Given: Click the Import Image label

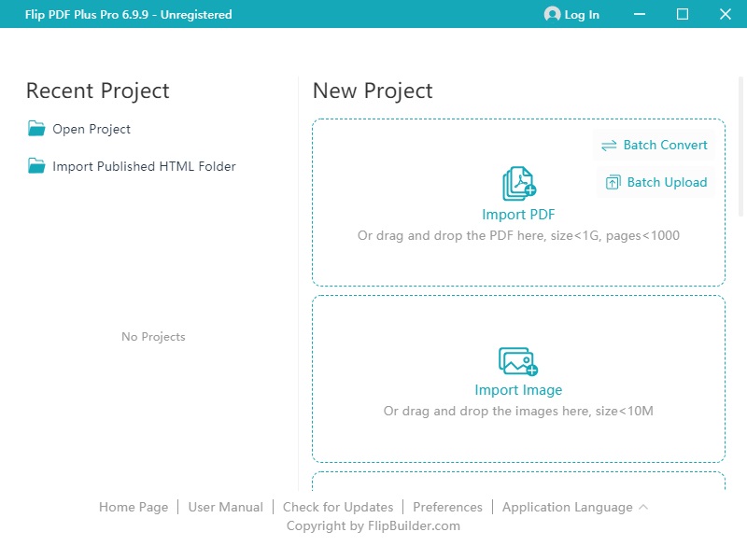Looking at the screenshot, I should coord(518,390).
